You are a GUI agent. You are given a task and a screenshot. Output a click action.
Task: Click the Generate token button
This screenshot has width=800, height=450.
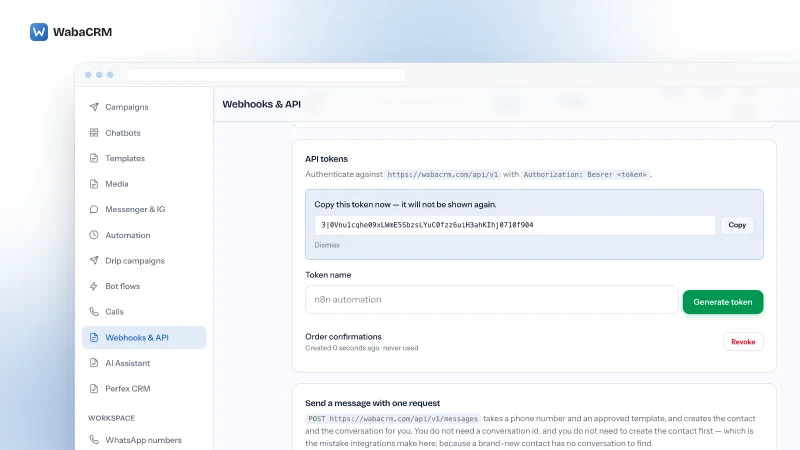(x=722, y=302)
